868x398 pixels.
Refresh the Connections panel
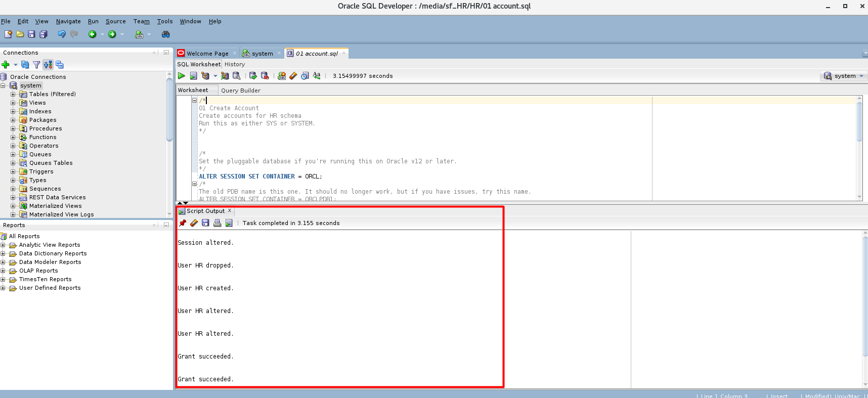(25, 65)
